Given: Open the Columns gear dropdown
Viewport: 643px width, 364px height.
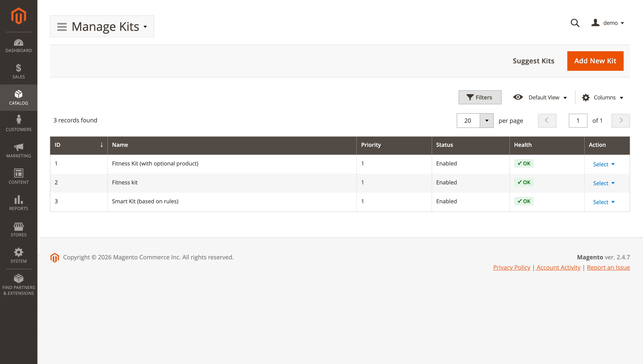Looking at the screenshot, I should [x=603, y=97].
